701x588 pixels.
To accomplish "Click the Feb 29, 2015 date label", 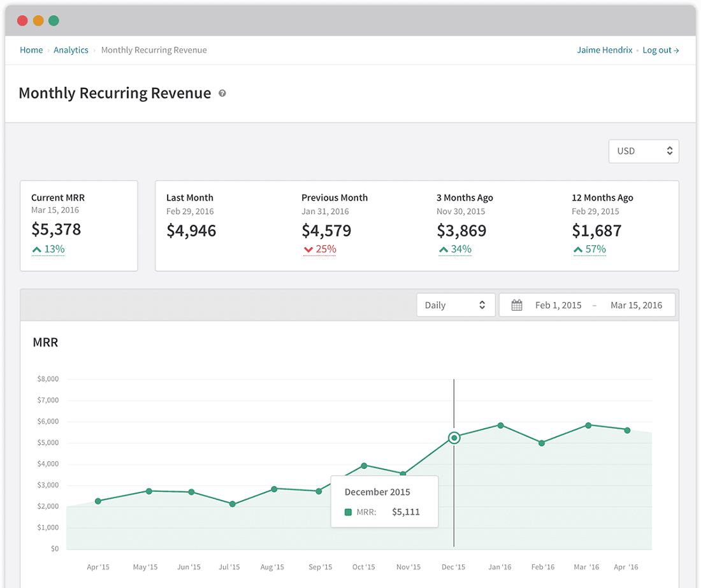I will click(x=595, y=212).
